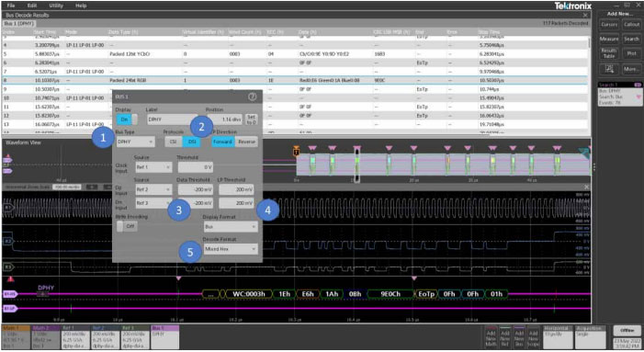Open the Ref 1 badge

pos(75,337)
